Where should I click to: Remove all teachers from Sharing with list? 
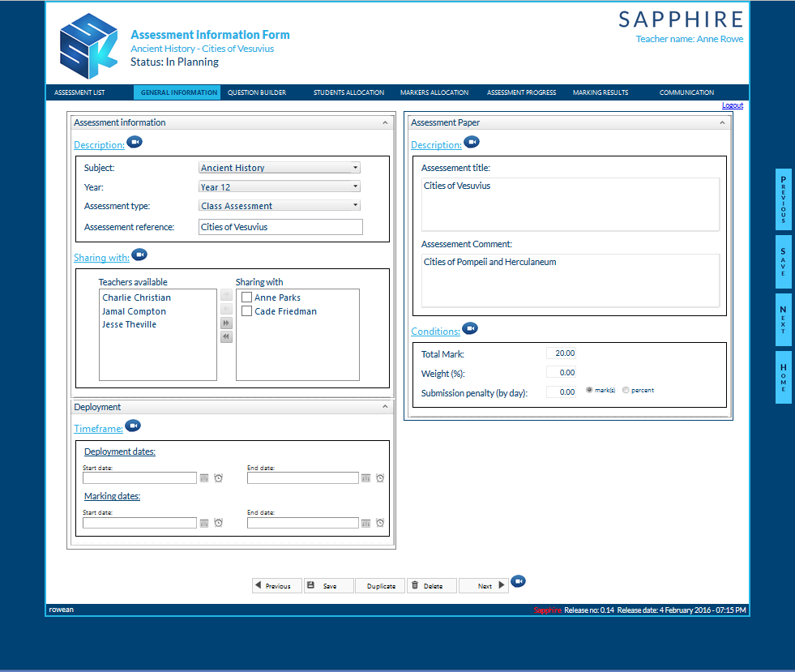click(226, 336)
